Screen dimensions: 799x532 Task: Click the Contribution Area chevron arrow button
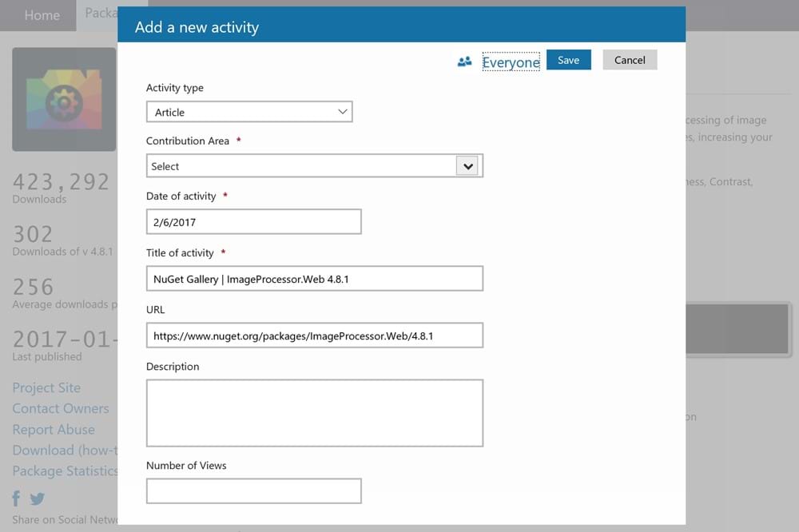[467, 166]
